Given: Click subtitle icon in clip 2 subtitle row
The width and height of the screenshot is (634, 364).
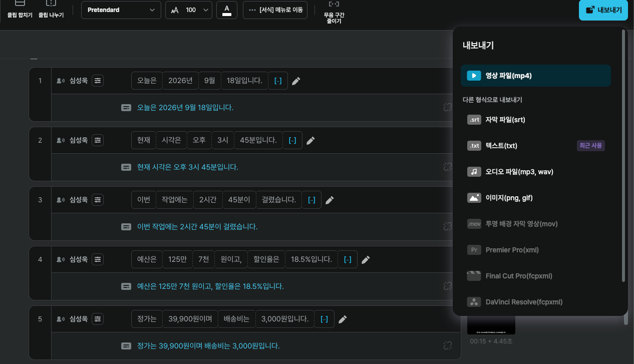Looking at the screenshot, I should (x=126, y=167).
